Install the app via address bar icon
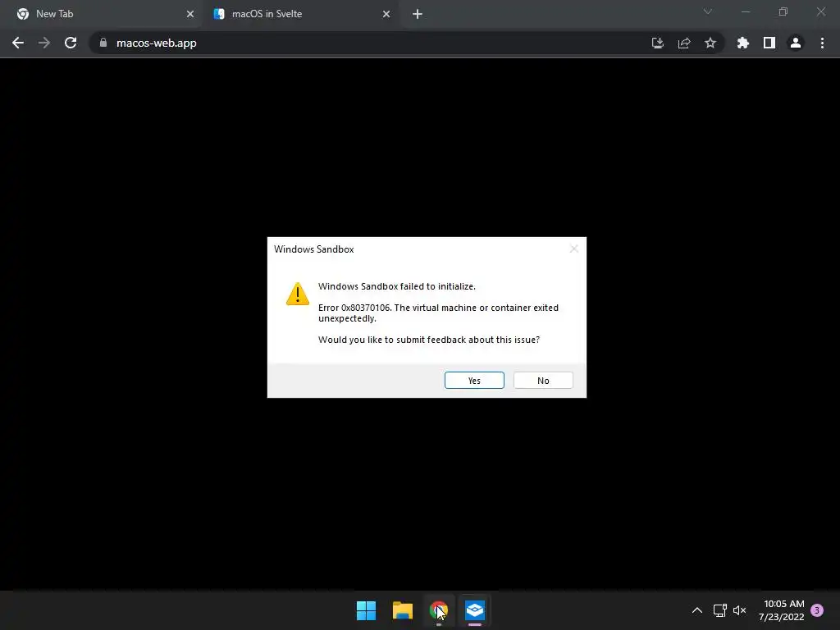 click(658, 43)
